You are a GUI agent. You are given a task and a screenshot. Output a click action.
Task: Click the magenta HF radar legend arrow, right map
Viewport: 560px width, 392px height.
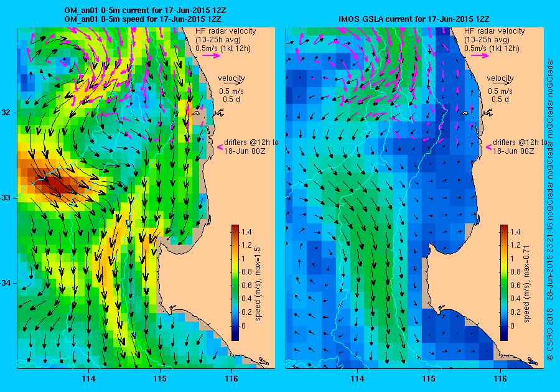click(x=480, y=55)
